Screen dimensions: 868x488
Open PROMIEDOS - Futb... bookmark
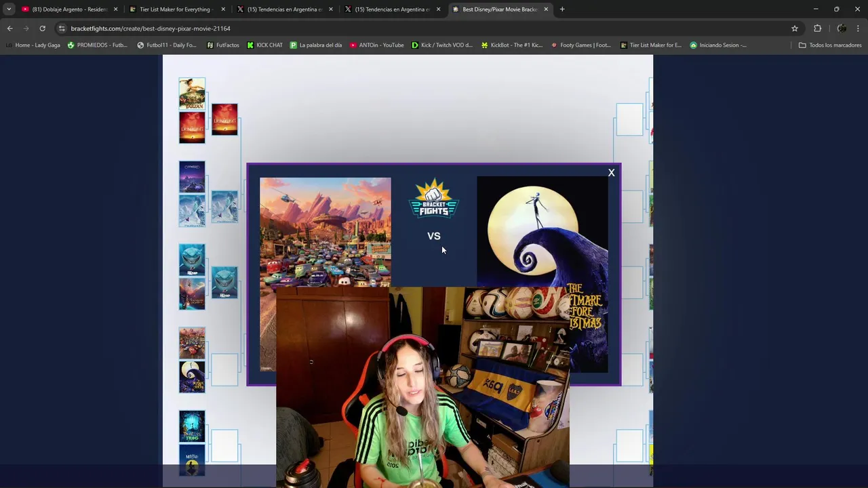pos(97,45)
